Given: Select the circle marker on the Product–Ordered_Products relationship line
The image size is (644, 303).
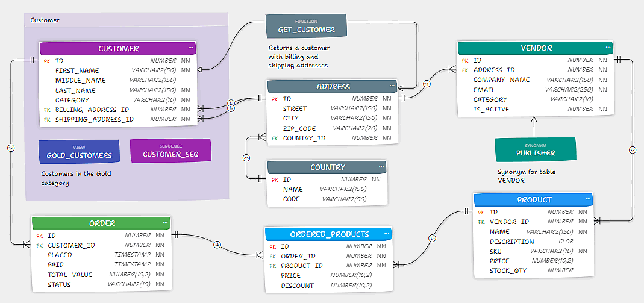Looking at the screenshot, I should (432, 238).
